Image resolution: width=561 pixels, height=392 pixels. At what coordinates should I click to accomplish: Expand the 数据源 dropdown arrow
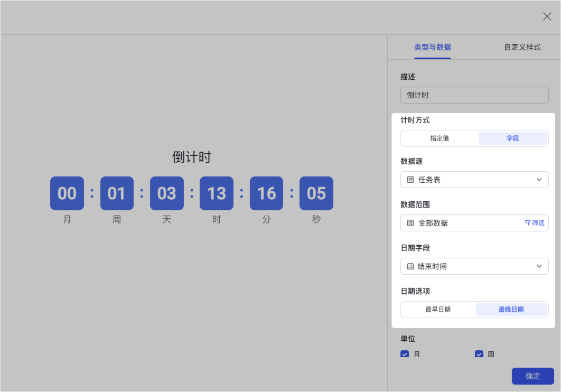point(539,180)
